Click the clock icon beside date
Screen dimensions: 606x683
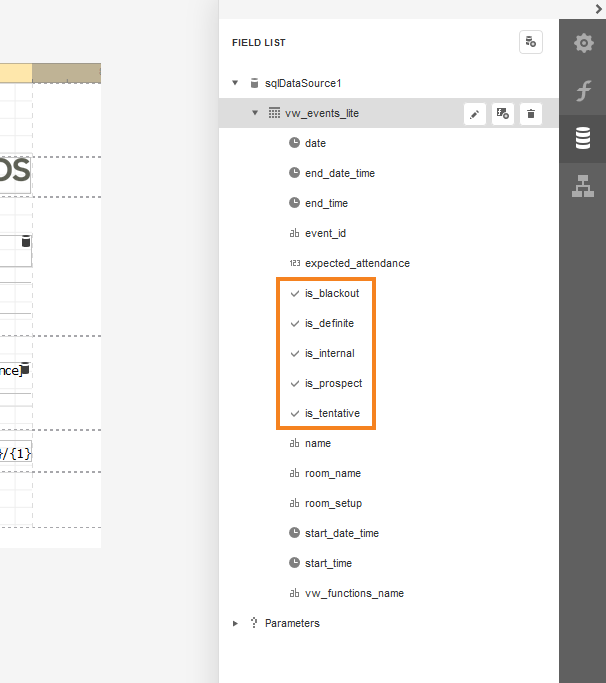pos(295,142)
